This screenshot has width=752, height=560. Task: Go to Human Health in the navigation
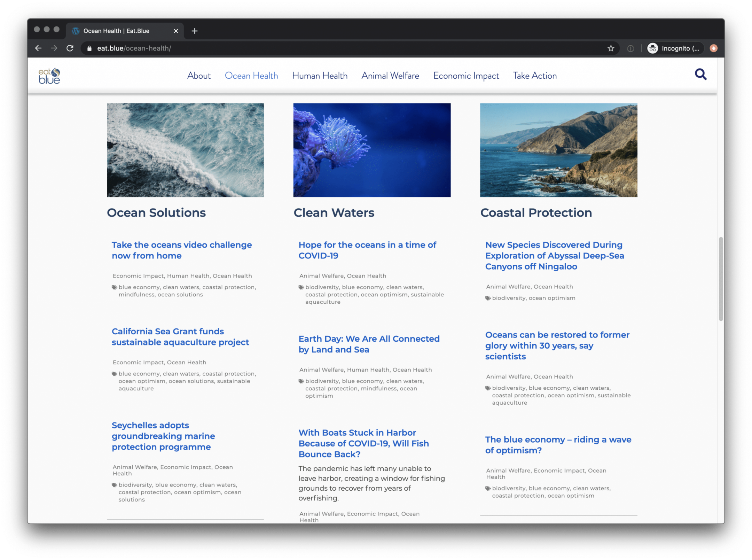[x=320, y=76]
